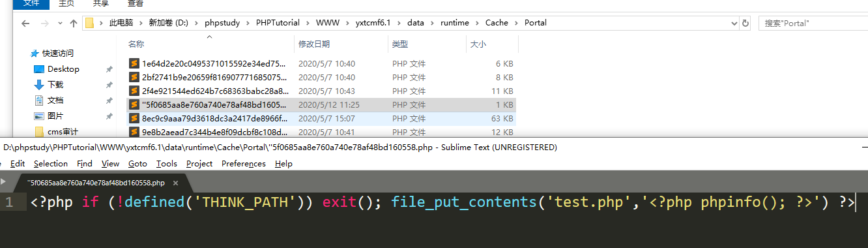Viewport: 868px width, 248px height.
Task: Click the tab scroll arrow in Sublime
Action: coord(3,183)
